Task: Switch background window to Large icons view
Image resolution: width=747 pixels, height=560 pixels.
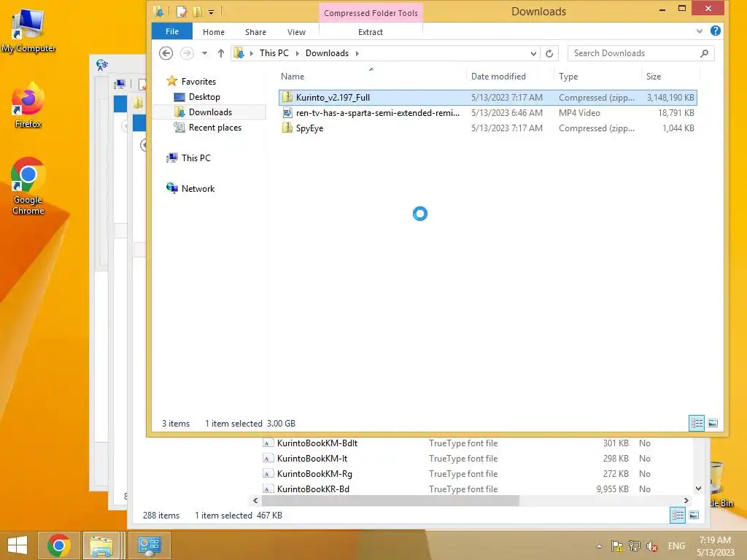Action: [x=694, y=516]
